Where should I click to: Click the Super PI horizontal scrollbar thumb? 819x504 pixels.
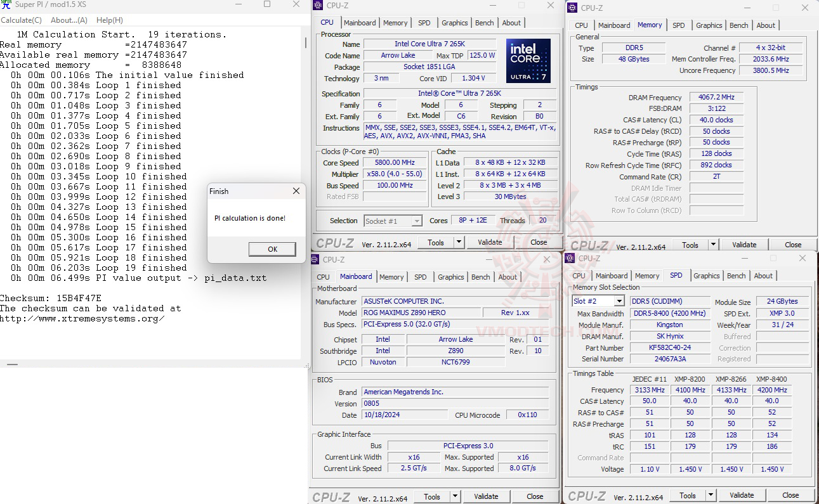point(12,365)
